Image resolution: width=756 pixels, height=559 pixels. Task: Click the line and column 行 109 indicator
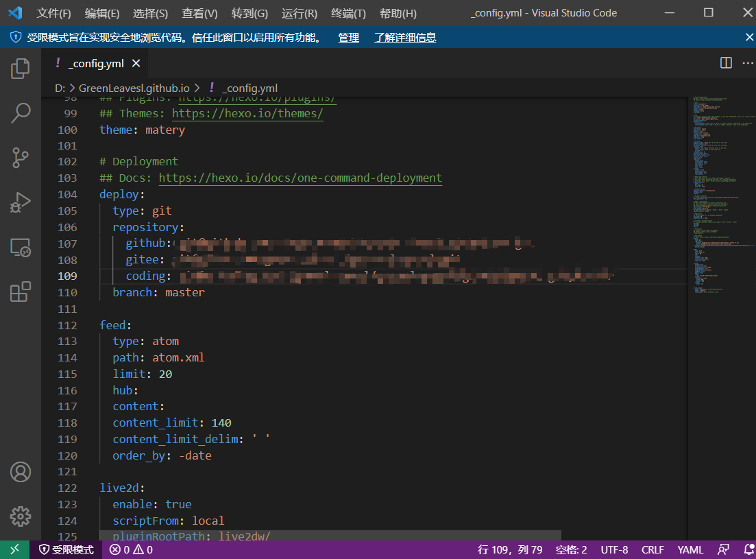[x=510, y=550]
